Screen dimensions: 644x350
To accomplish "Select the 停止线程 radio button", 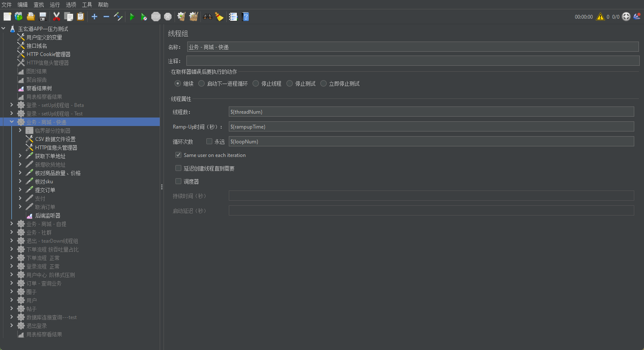I will click(x=256, y=84).
